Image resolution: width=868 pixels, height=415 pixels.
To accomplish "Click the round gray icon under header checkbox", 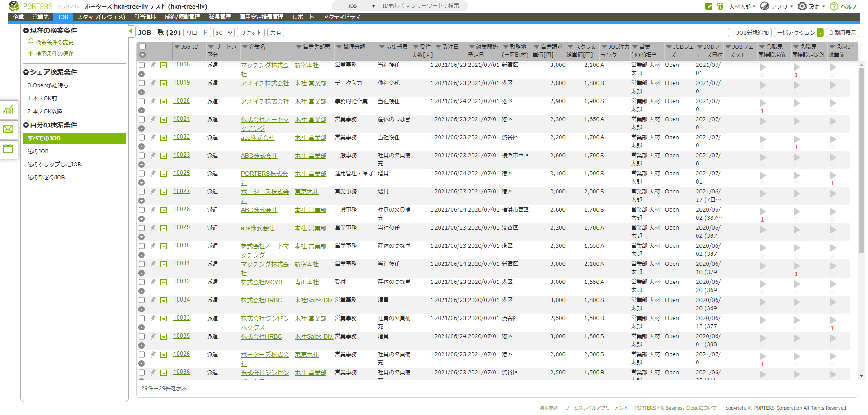I will pyautogui.click(x=142, y=55).
